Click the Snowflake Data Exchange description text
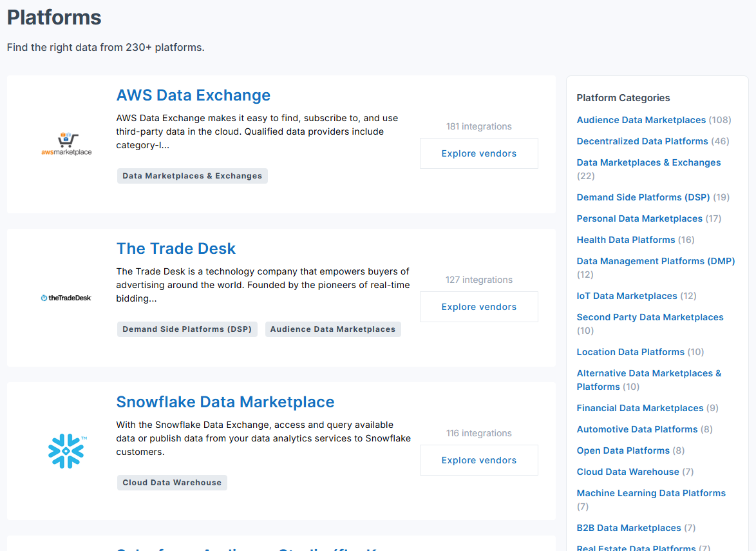The height and width of the screenshot is (551, 756). (263, 438)
